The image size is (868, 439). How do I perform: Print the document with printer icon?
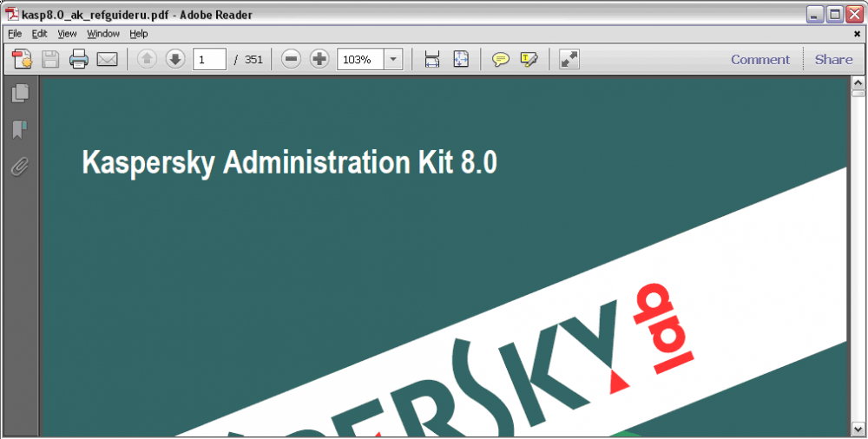pos(79,59)
